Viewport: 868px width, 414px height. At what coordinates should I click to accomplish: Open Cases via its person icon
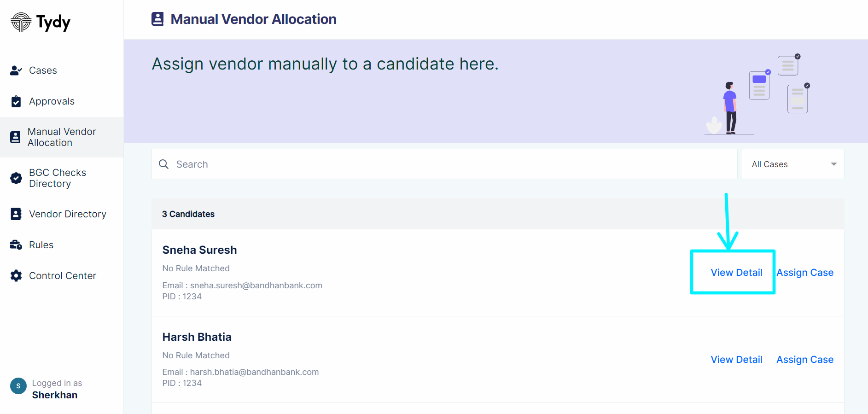point(16,70)
